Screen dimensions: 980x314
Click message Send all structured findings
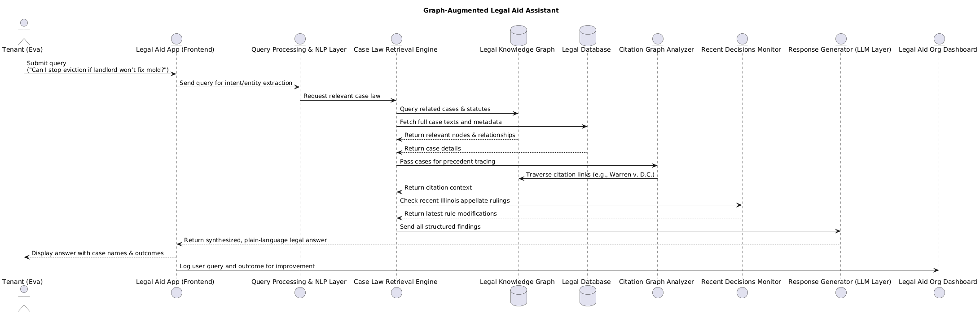point(440,227)
